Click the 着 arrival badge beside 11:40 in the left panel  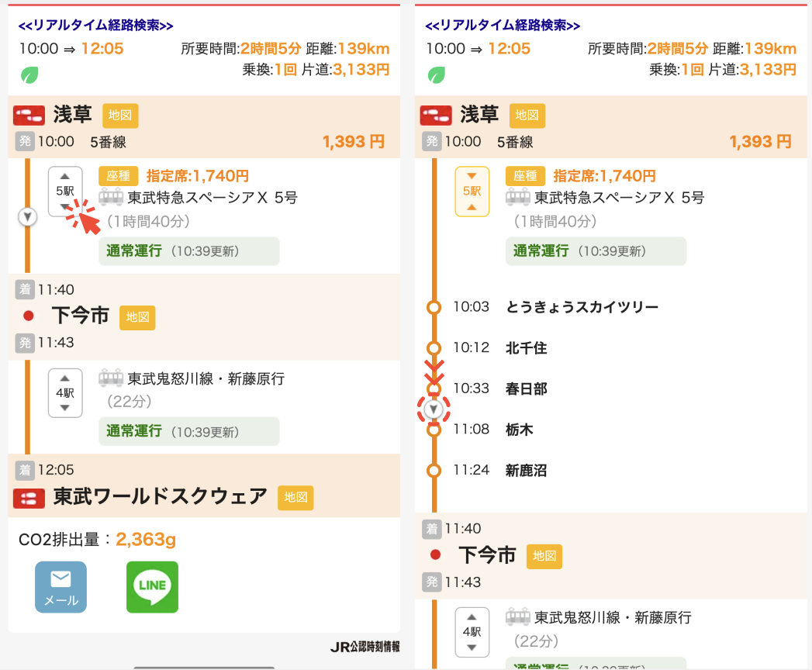pos(25,289)
